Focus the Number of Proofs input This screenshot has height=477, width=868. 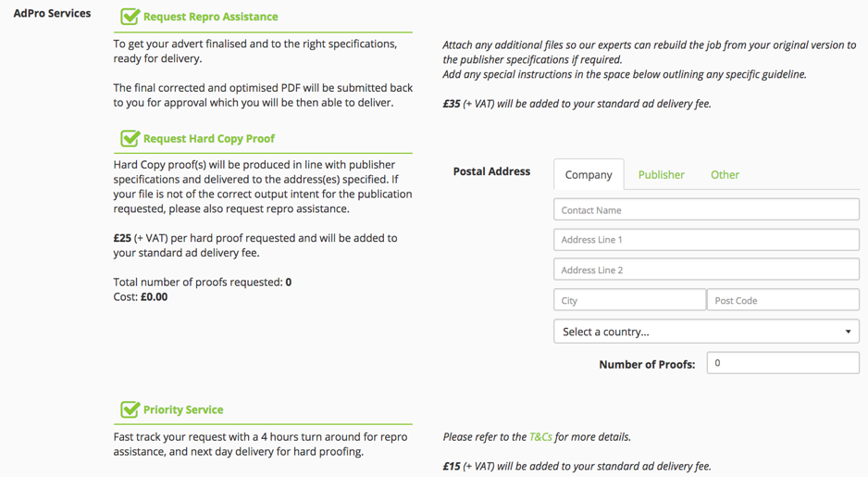[x=783, y=363]
